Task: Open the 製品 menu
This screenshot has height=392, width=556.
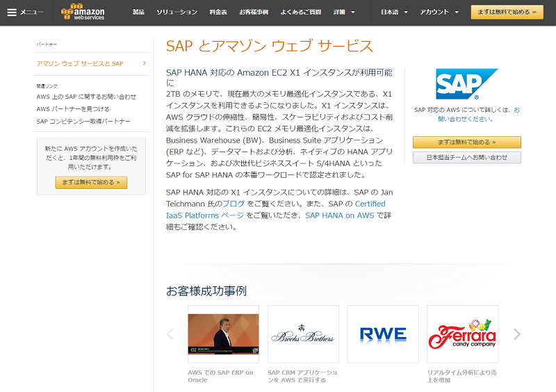Action: [x=138, y=12]
